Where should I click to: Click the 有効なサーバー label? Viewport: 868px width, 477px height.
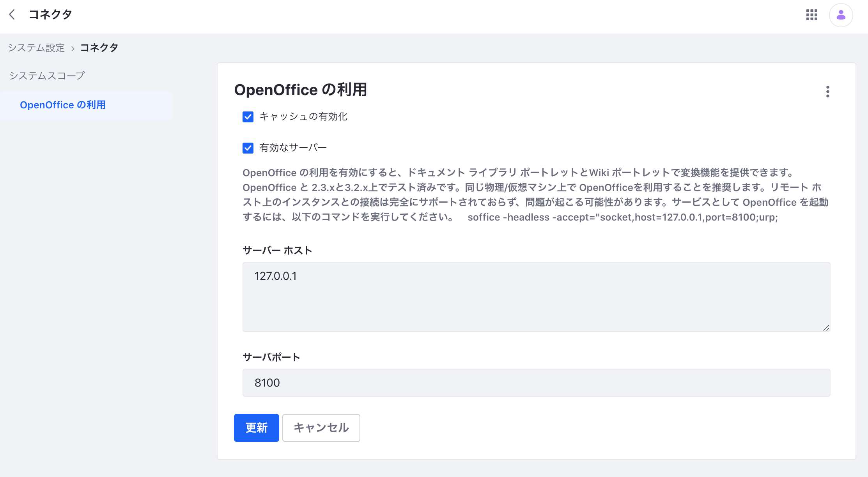tap(293, 148)
